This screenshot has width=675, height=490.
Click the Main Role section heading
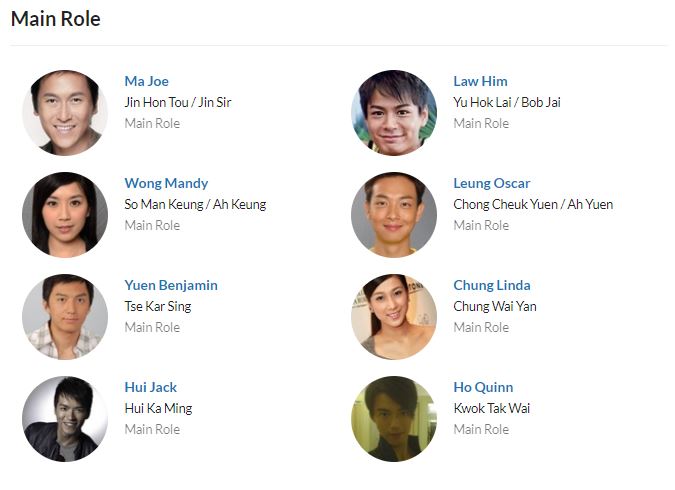[56, 19]
